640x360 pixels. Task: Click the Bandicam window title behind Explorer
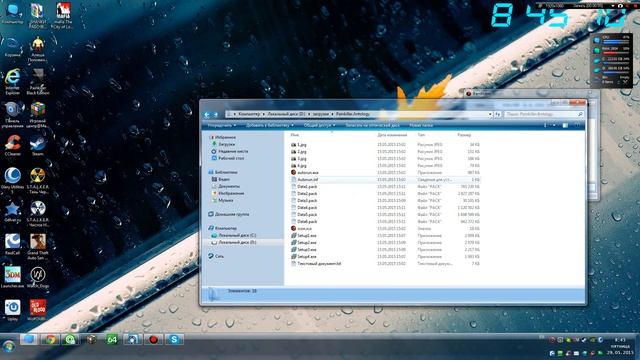point(482,93)
